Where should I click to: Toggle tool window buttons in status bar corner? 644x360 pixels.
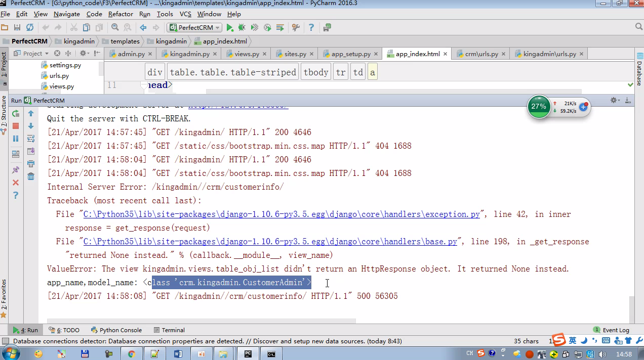pyautogui.click(x=6, y=341)
